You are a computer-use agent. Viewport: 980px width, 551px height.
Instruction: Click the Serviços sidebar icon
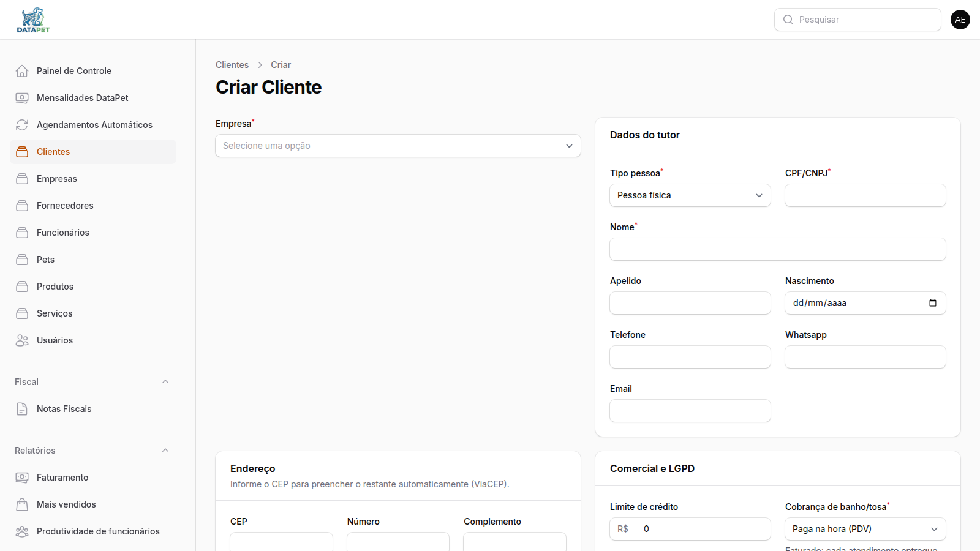[22, 313]
